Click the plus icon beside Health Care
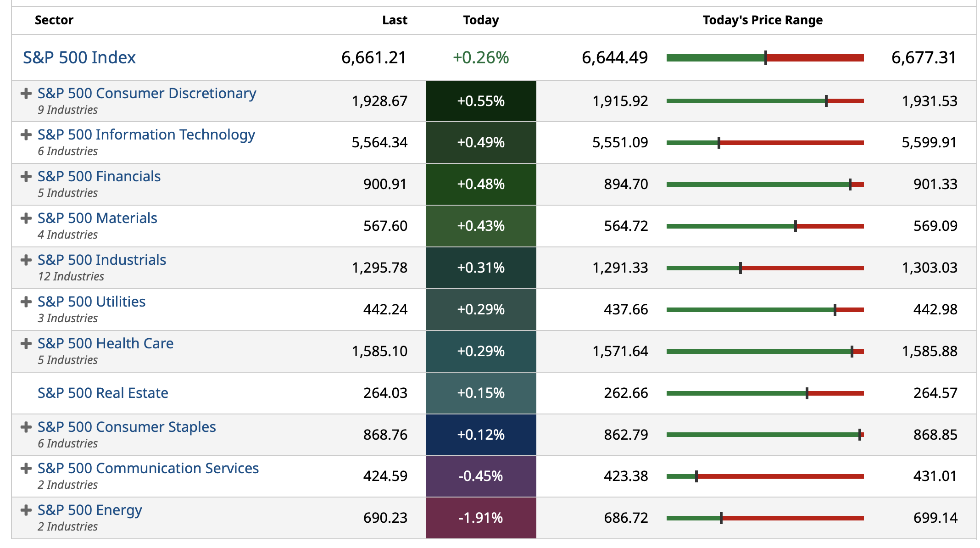Viewport: 980px width, 548px height. (26, 344)
